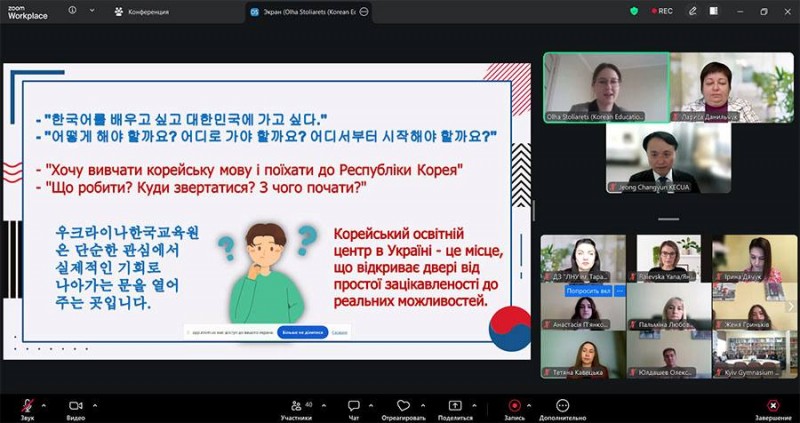Open the annotation pen icon in title bar
This screenshot has width=800, height=423.
692,11
